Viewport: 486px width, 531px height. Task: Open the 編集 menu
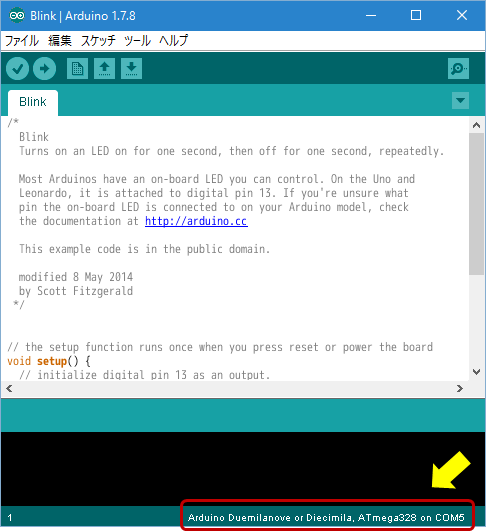(60, 41)
